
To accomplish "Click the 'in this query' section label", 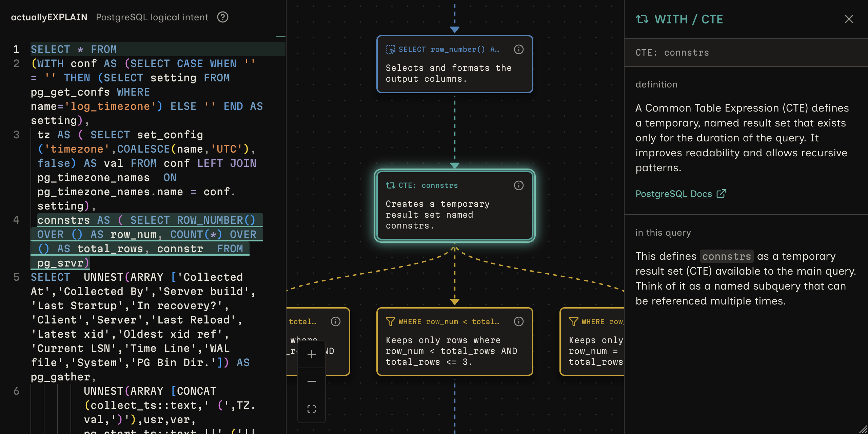I will click(x=663, y=233).
